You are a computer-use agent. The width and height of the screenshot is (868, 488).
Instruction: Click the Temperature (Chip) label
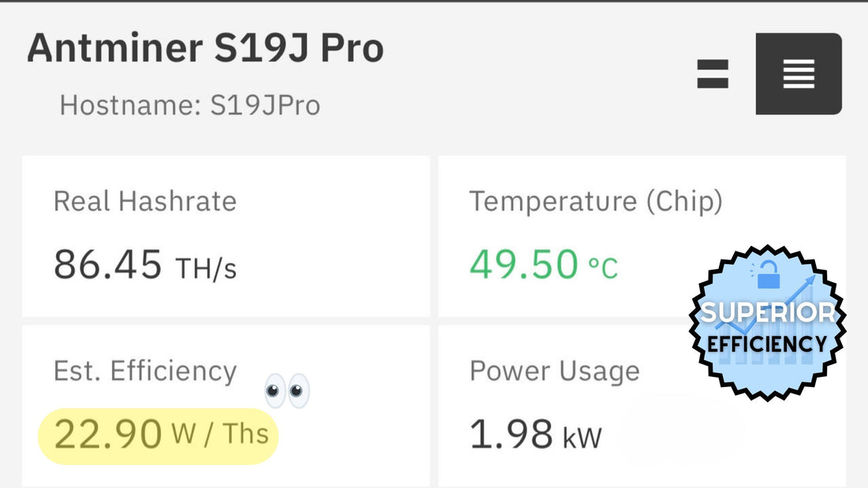pyautogui.click(x=596, y=201)
